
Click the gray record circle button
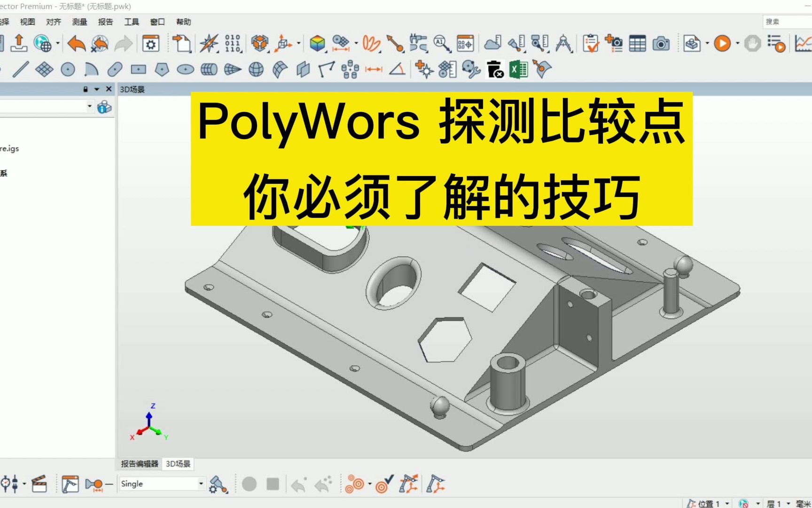click(249, 484)
